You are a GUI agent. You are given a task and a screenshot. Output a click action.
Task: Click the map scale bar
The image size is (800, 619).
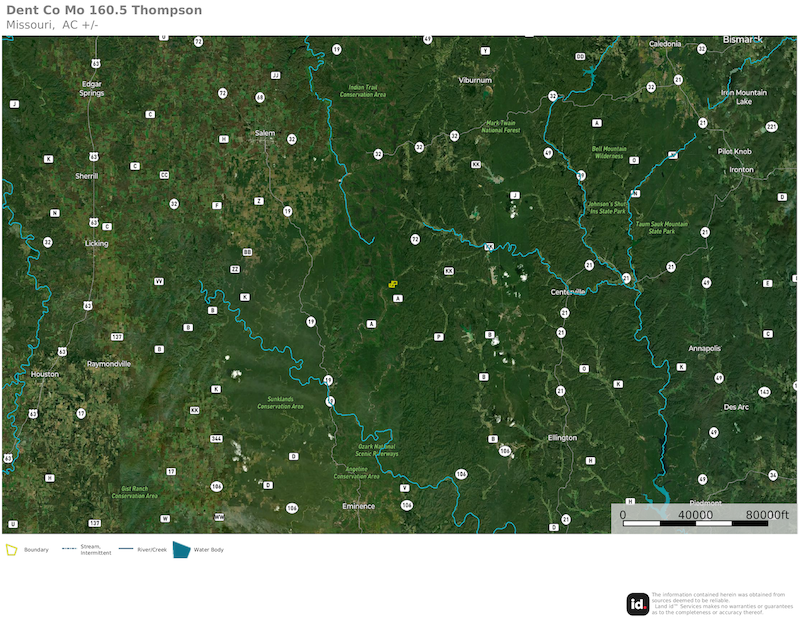click(x=695, y=523)
